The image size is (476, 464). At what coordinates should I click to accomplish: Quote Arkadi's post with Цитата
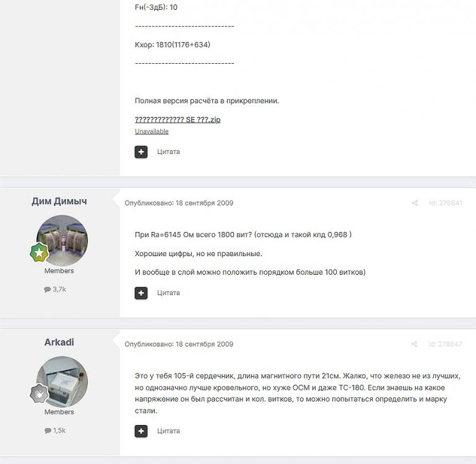168,431
